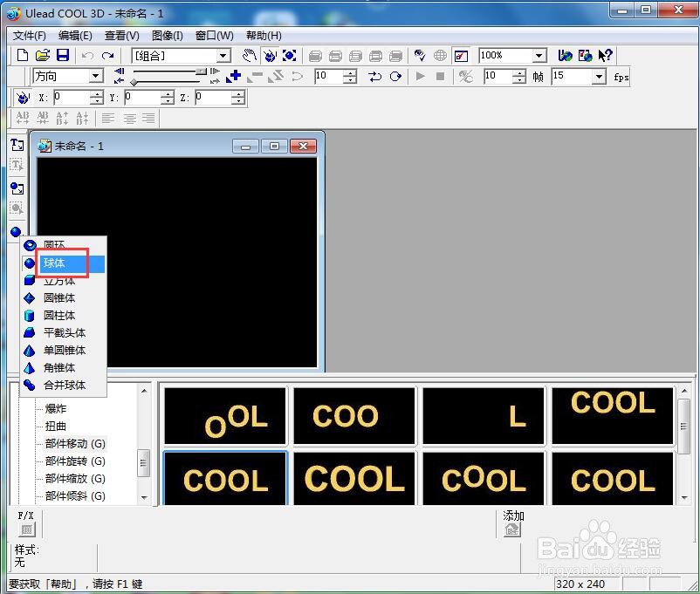
Task: Select 部件缩放 (G) in the tree
Action: point(75,478)
